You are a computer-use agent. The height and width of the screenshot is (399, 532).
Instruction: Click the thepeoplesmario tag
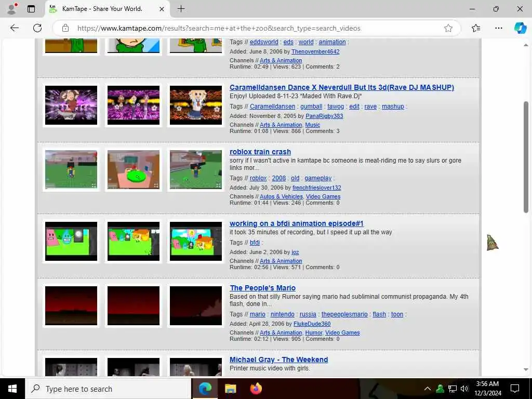click(344, 314)
